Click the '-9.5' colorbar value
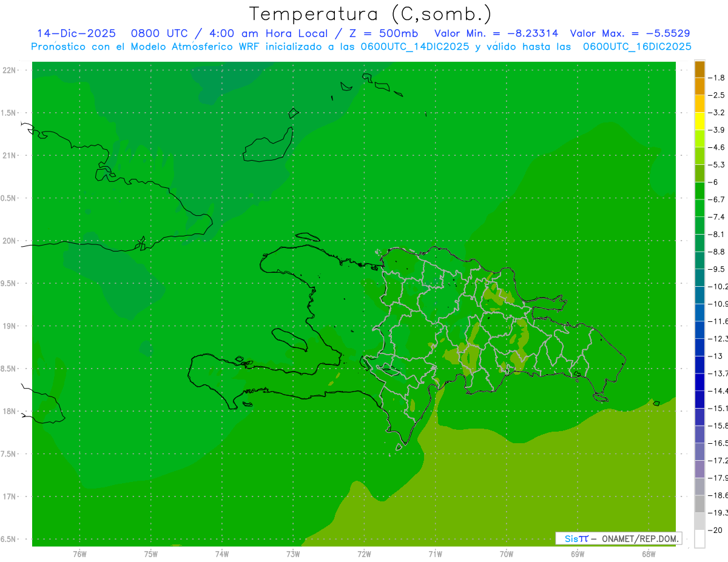 (716, 269)
